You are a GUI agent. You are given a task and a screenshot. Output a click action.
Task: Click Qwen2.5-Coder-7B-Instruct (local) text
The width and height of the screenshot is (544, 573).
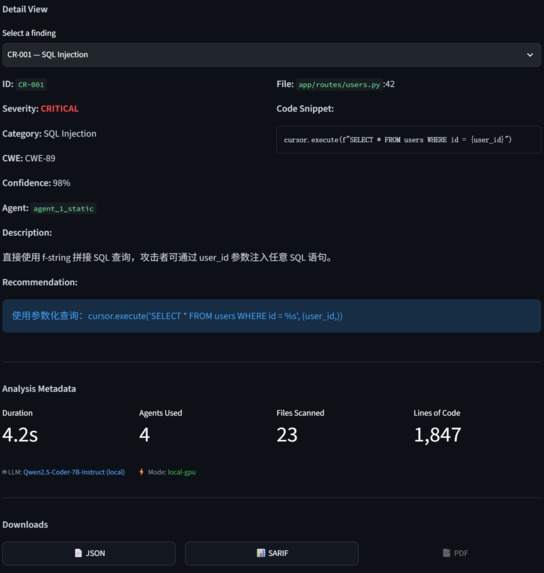coord(74,472)
